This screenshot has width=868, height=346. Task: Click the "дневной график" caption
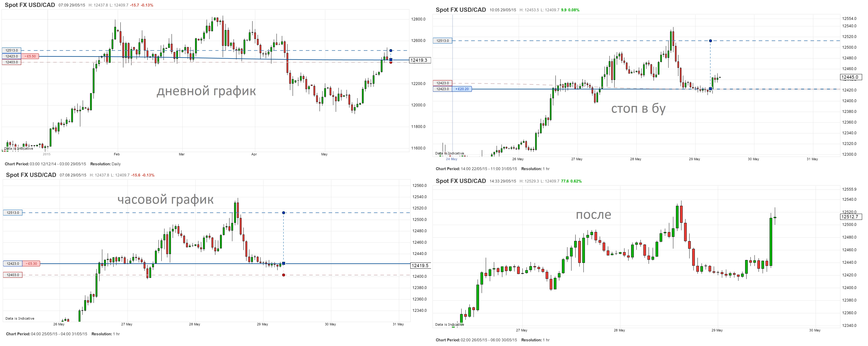pos(206,91)
